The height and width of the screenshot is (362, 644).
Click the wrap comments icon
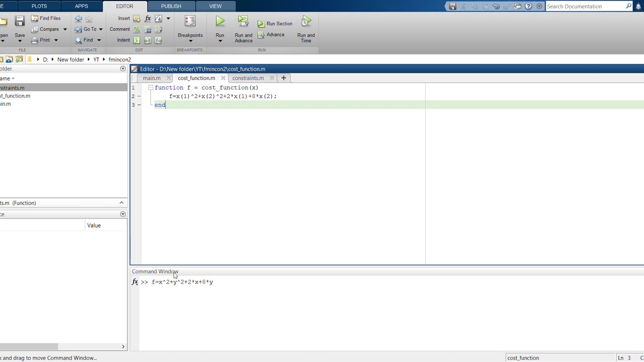(158, 30)
